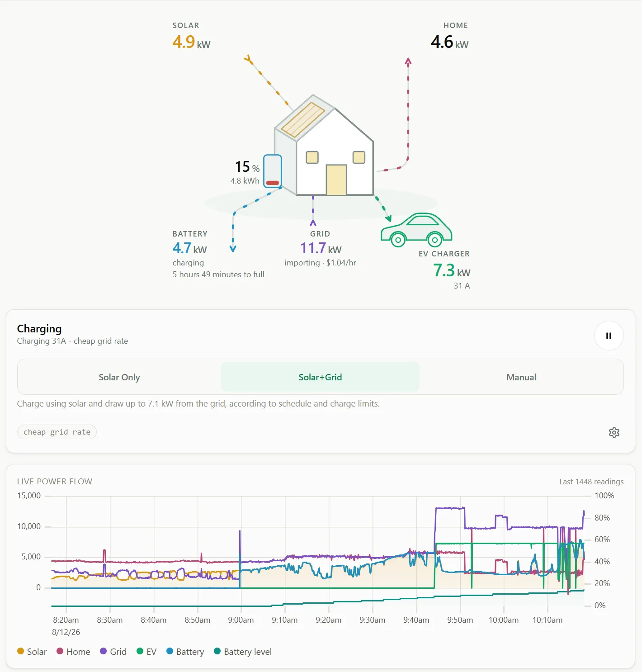Toggle the Solar series in legend

[x=32, y=652]
